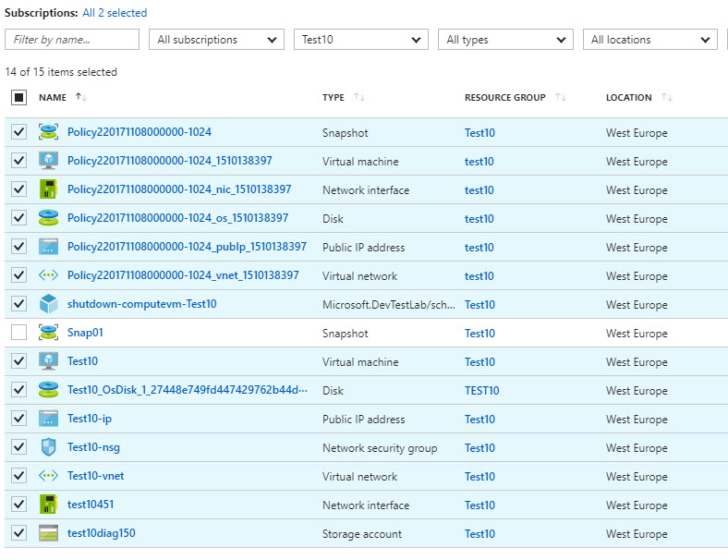Uncheck the Test10-ip checkbox

click(x=18, y=419)
